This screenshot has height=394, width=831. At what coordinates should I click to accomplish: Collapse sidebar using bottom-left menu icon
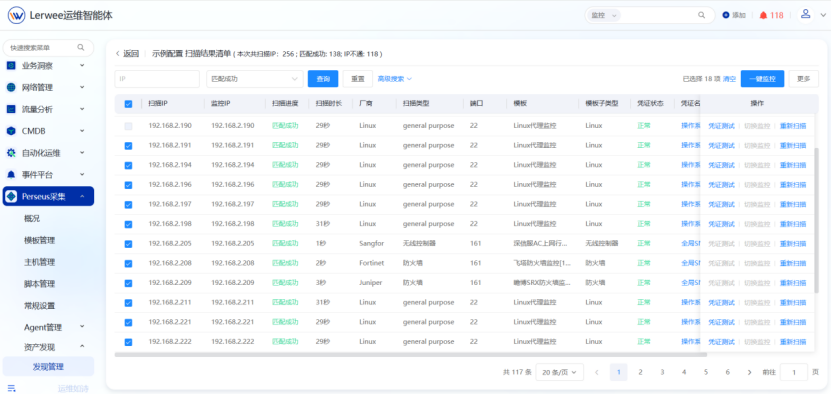[12, 388]
